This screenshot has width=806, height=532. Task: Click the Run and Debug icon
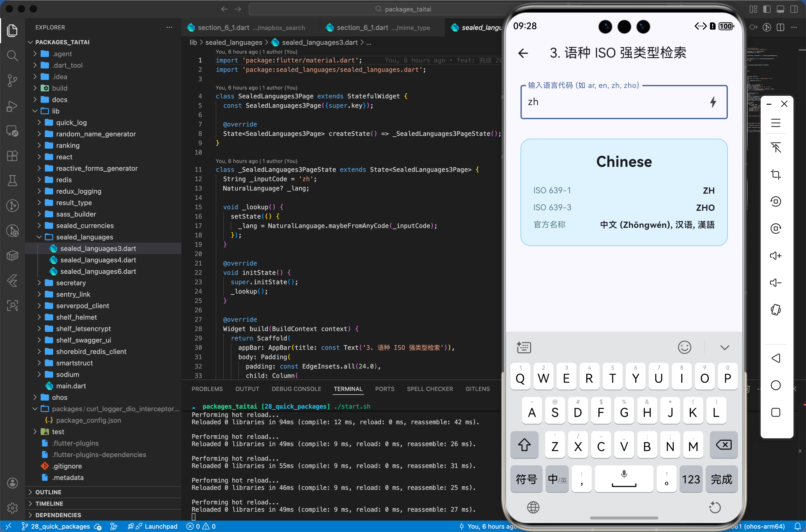12,106
